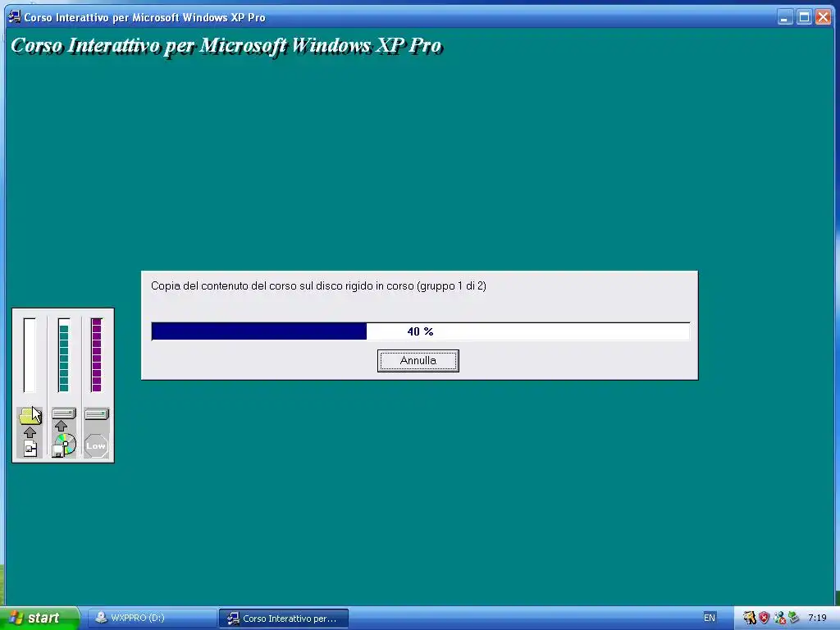Screen dimensions: 840x630
Task: Click the 40 % copy progress bar
Action: pos(421,331)
